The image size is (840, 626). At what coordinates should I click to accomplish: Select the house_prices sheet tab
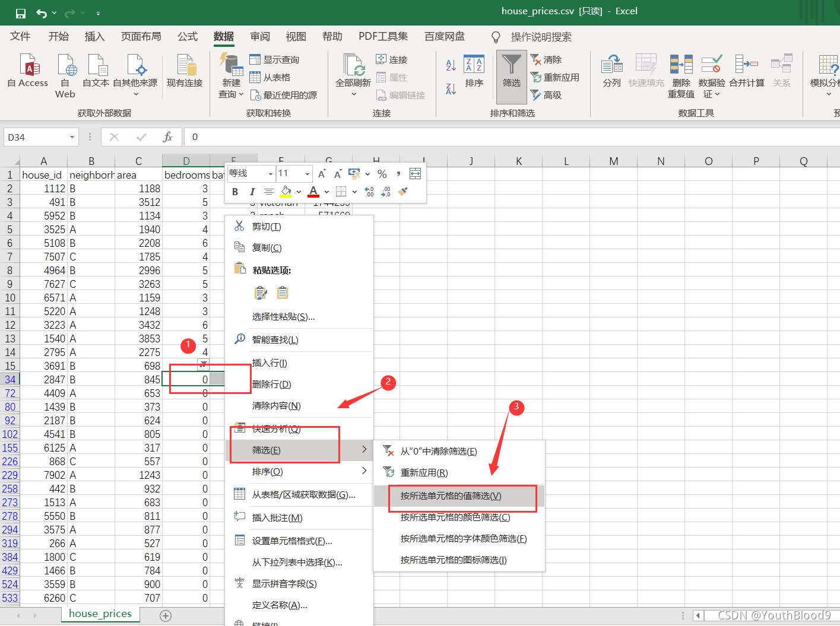click(x=100, y=614)
